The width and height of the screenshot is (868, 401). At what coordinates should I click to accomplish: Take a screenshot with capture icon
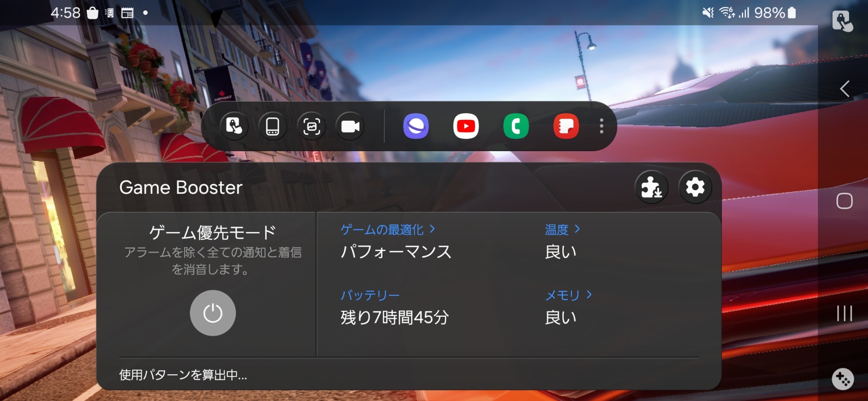click(312, 126)
